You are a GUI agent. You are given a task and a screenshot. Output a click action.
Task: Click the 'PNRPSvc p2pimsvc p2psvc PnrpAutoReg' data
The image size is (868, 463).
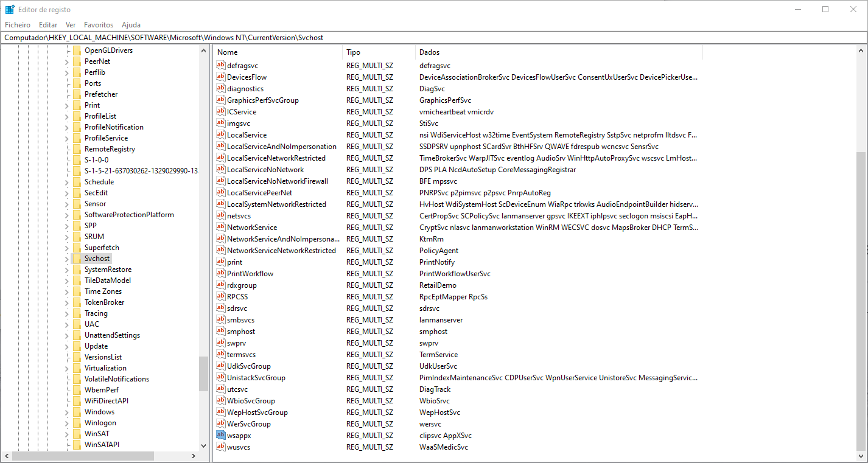pos(485,193)
